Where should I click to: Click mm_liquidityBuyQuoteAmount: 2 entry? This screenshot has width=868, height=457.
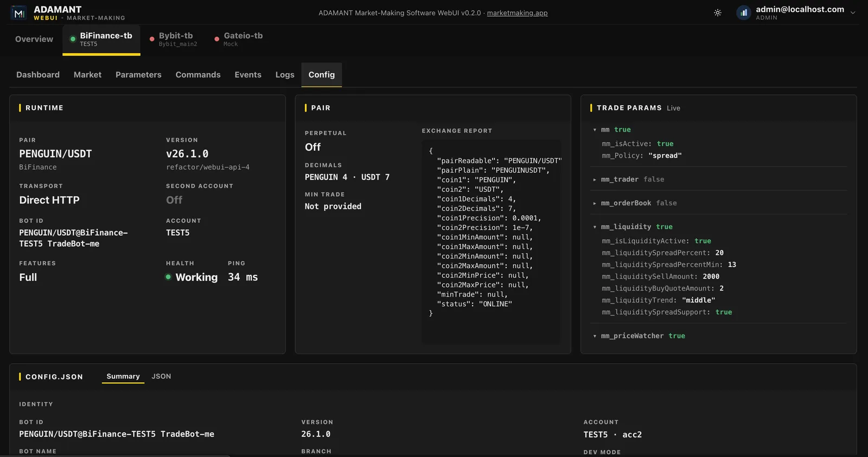(x=662, y=288)
